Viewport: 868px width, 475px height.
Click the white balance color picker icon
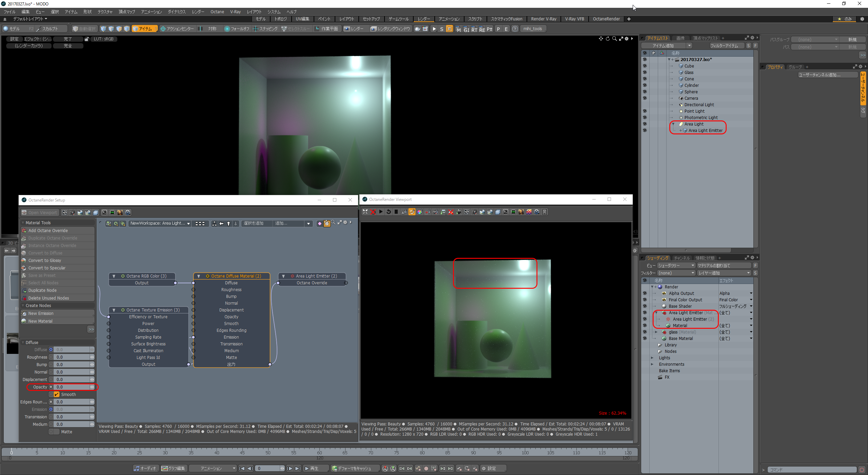click(419, 212)
